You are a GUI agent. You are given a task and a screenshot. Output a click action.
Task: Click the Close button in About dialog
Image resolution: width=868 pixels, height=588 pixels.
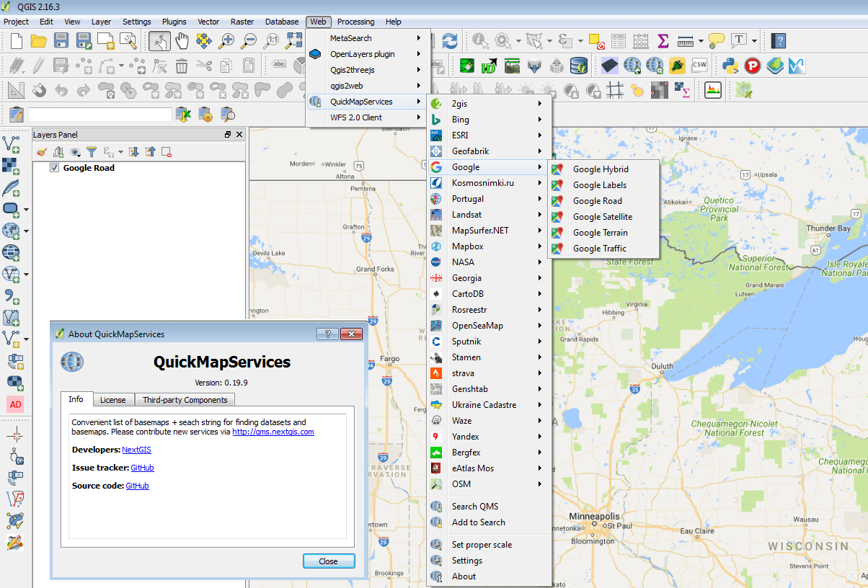pos(329,561)
